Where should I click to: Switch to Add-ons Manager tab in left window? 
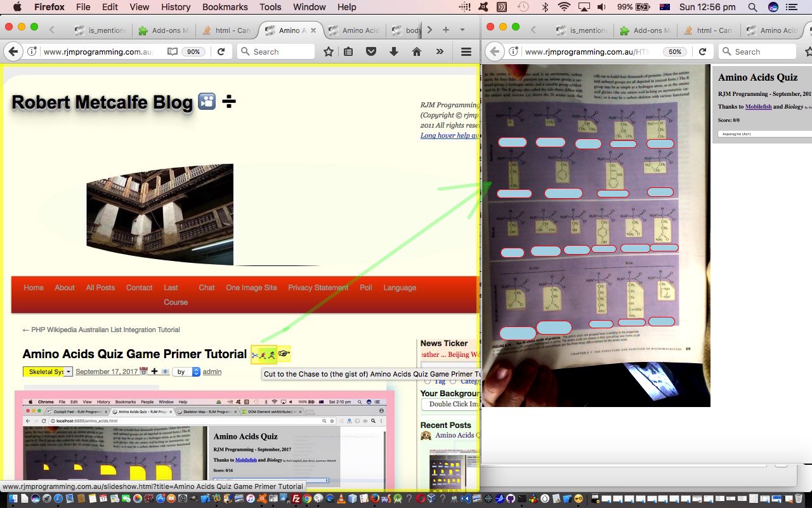pos(163,30)
